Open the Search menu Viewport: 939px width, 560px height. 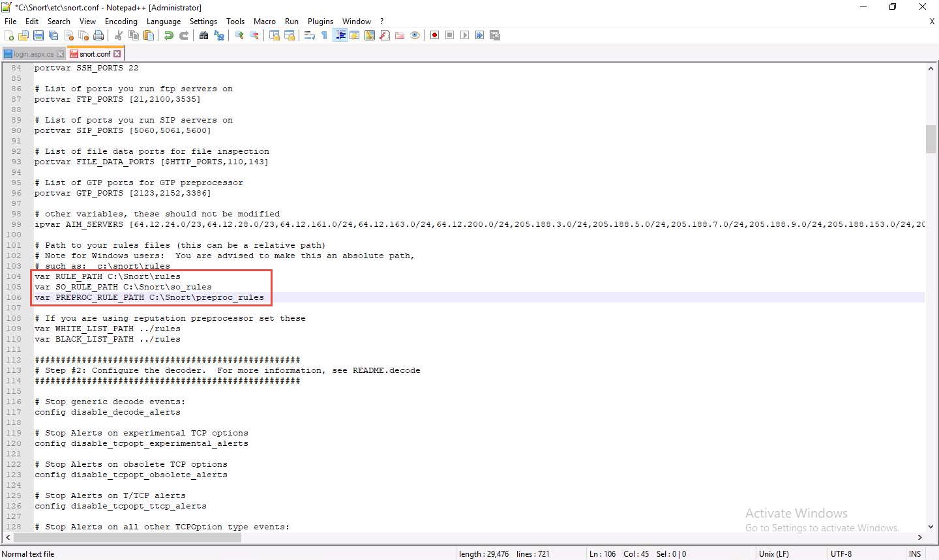point(59,22)
